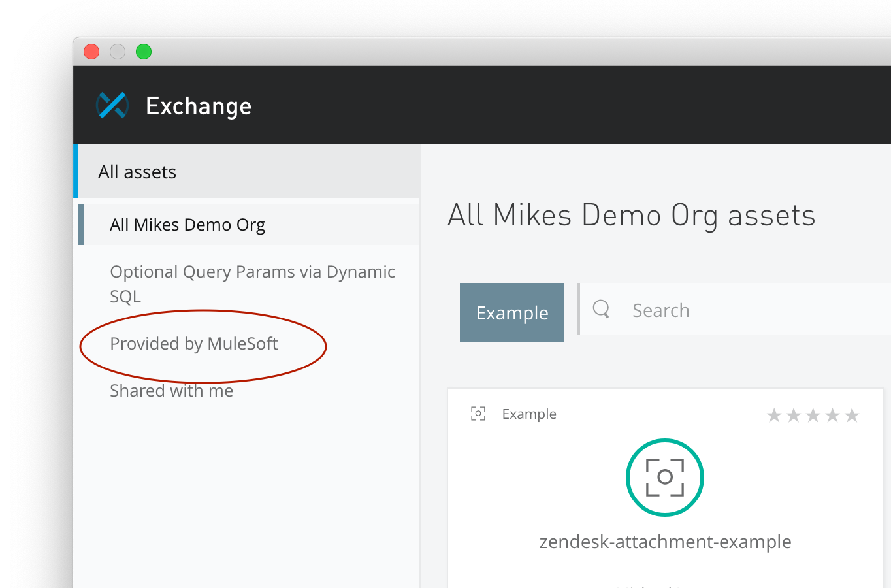The image size is (891, 588).
Task: Rate the asset one star
Action: click(774, 416)
